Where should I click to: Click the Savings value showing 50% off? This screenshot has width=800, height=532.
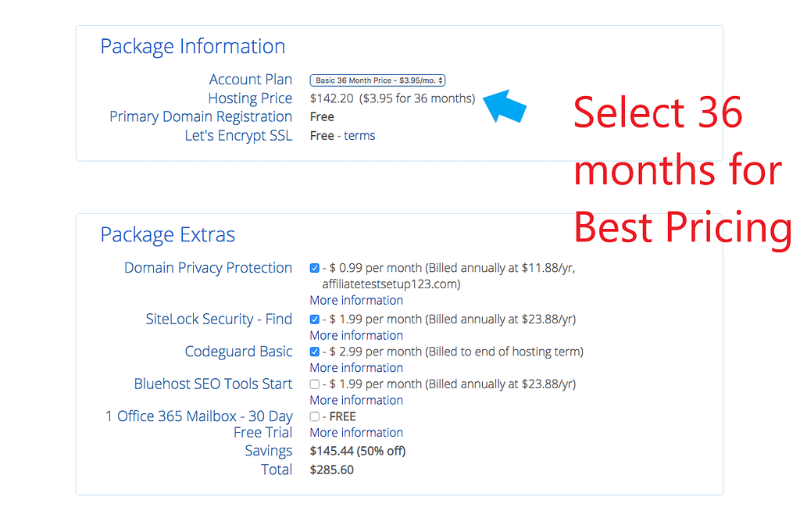(x=357, y=451)
